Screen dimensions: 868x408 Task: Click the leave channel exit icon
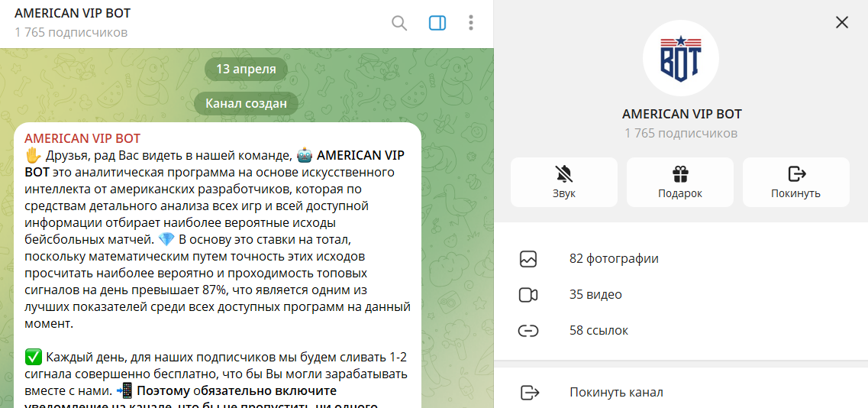[x=530, y=393]
